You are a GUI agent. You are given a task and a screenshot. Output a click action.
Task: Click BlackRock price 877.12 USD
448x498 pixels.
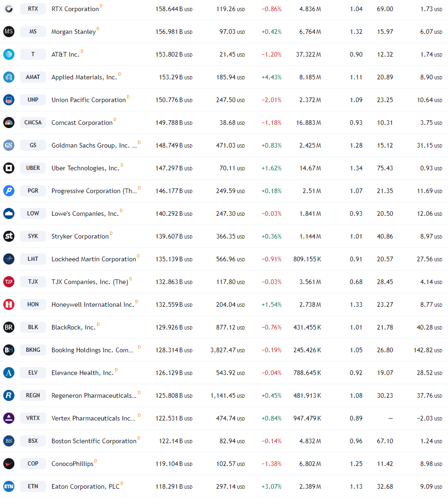pyautogui.click(x=230, y=328)
